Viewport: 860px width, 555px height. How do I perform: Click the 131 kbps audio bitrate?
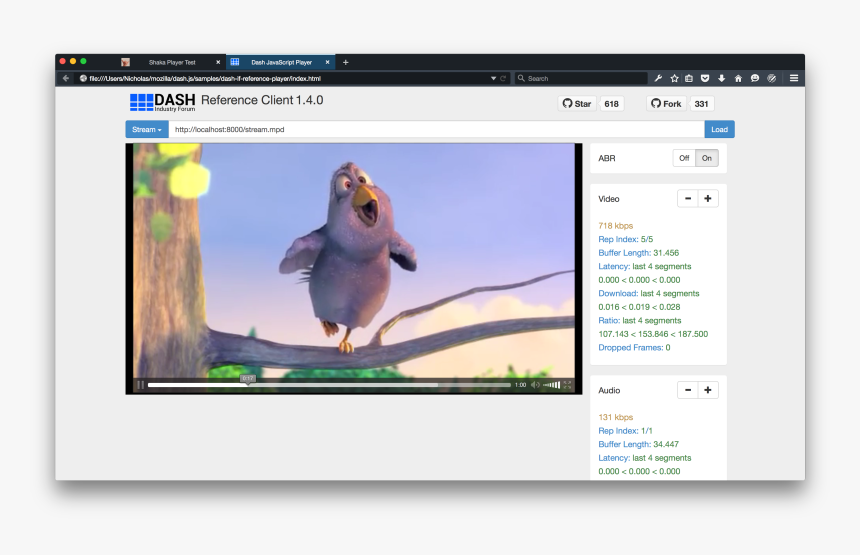[x=615, y=417]
